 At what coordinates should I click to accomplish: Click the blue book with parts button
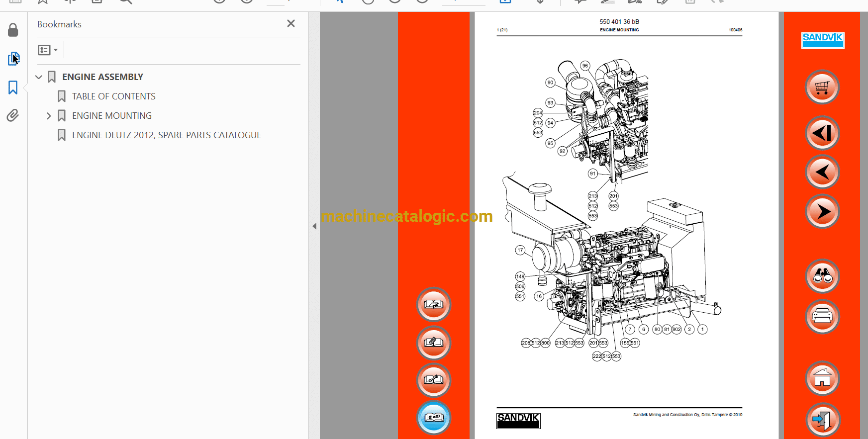click(x=434, y=418)
